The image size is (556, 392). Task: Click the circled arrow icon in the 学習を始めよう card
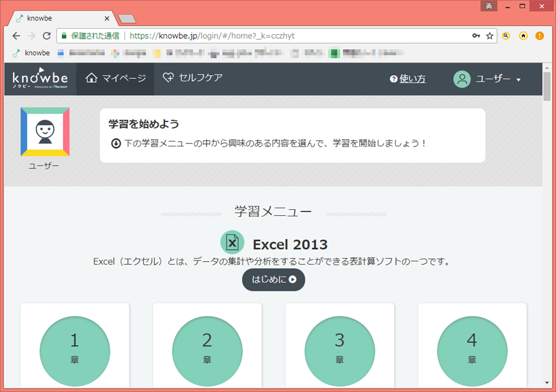point(116,142)
